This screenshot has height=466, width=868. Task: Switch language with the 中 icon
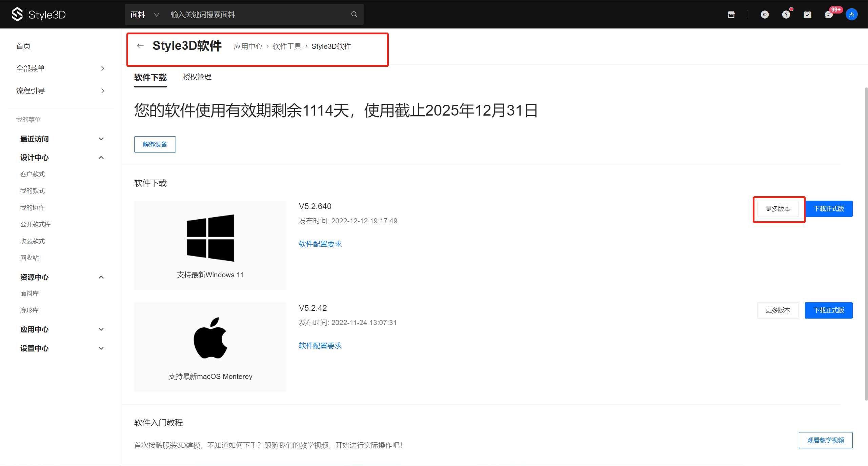coord(765,15)
